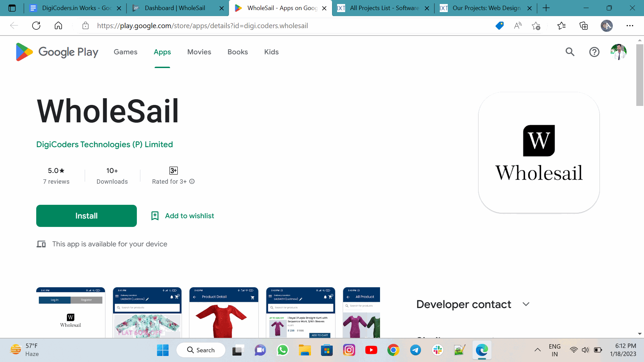Switch to the Games tab
Screen dimensions: 644x362
point(125,52)
